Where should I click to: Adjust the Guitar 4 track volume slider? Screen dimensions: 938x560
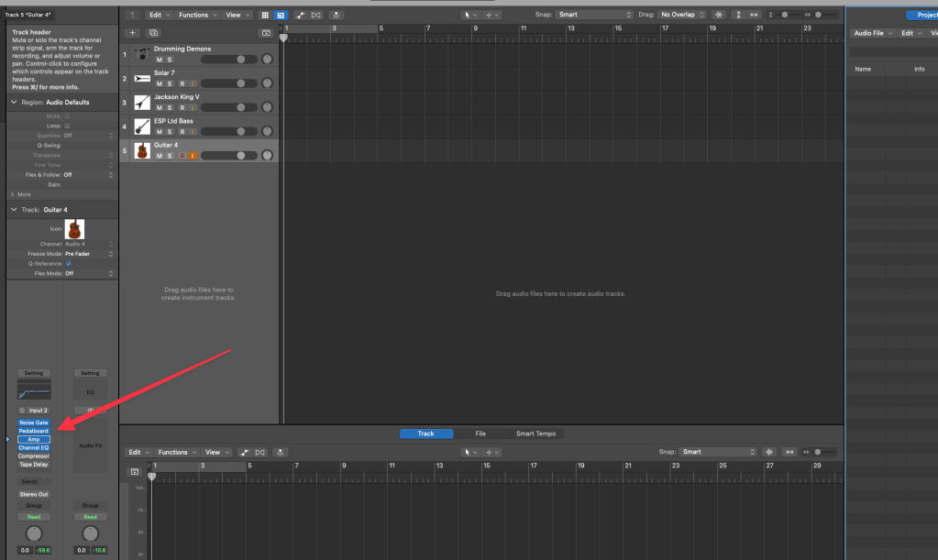227,156
